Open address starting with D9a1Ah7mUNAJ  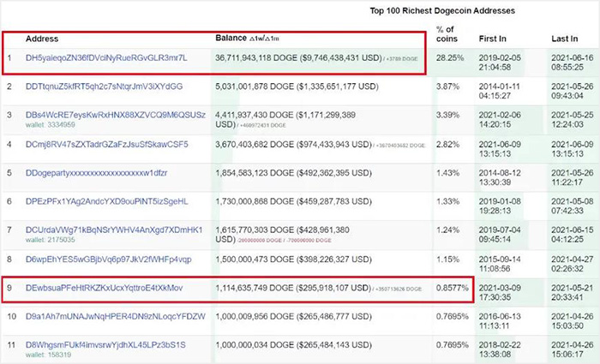116,316
